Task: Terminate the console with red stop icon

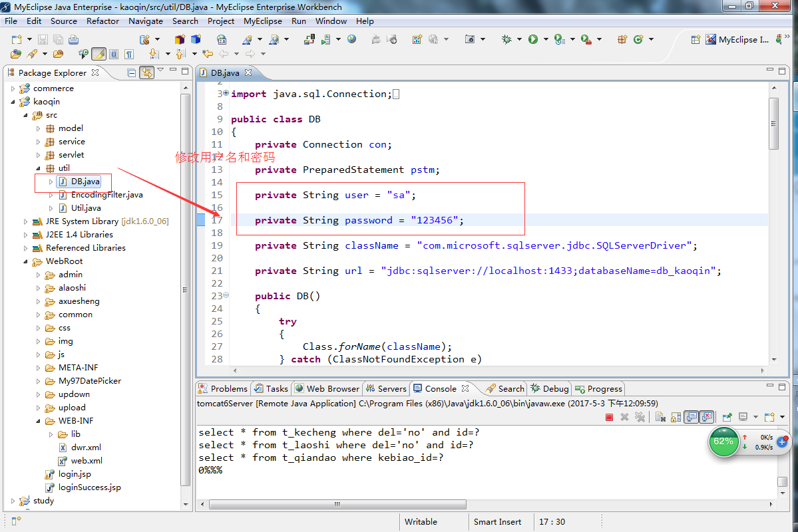Action: click(x=609, y=417)
